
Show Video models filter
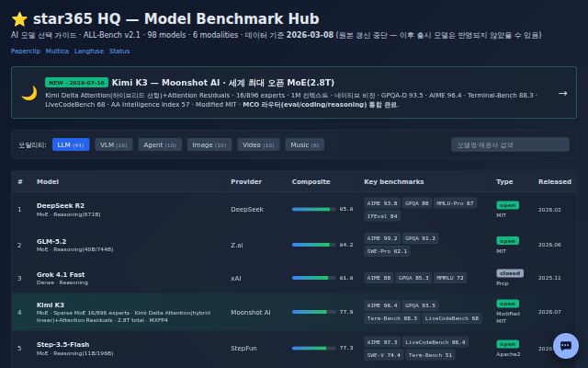click(x=258, y=144)
